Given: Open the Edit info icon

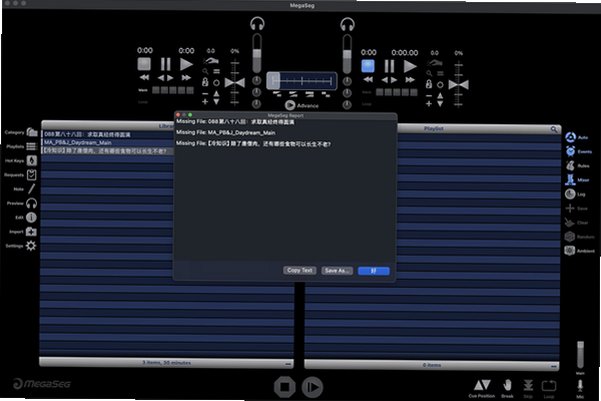Looking at the screenshot, I should tap(31, 217).
